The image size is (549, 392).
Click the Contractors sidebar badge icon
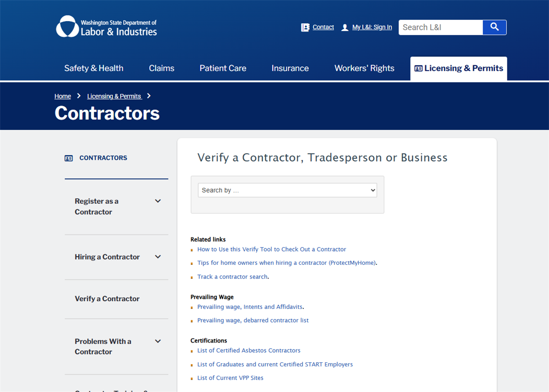[x=68, y=157]
